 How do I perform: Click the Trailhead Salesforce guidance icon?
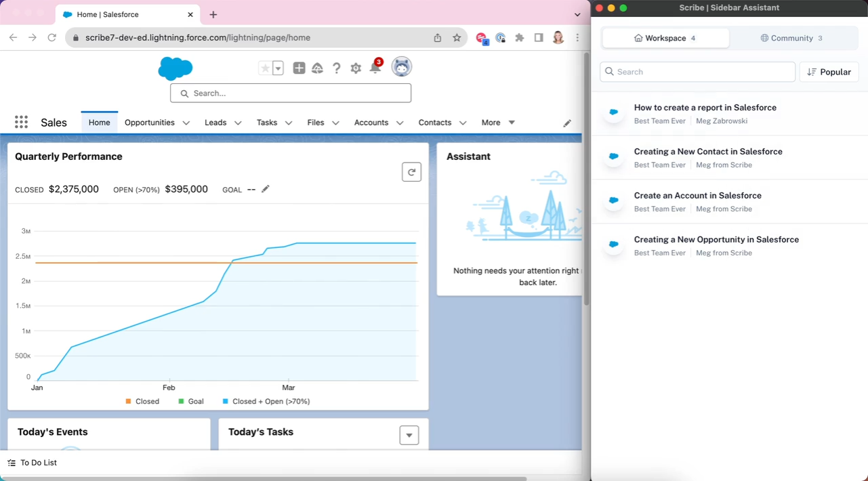[317, 68]
